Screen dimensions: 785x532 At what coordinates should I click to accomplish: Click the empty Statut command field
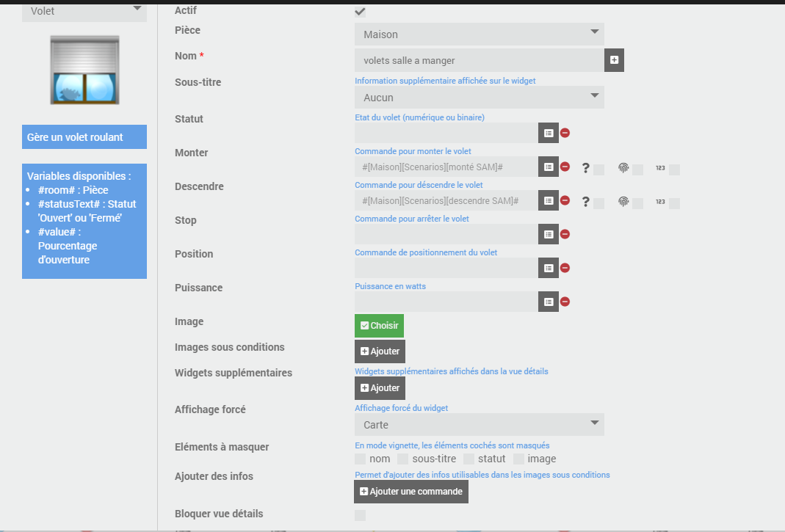[446, 133]
